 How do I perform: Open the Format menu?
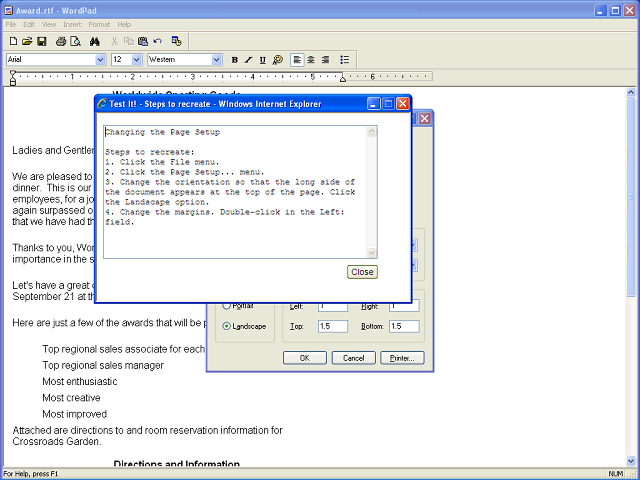click(100, 24)
